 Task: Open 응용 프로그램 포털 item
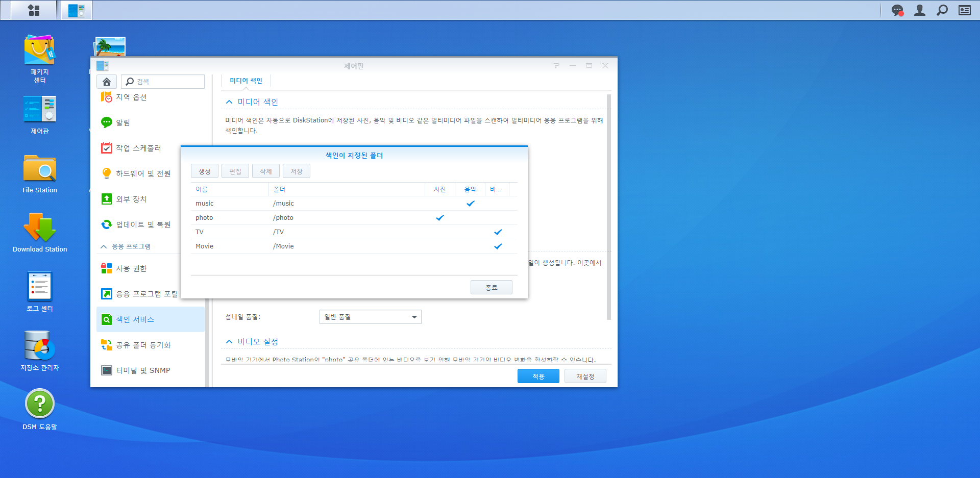coord(139,294)
